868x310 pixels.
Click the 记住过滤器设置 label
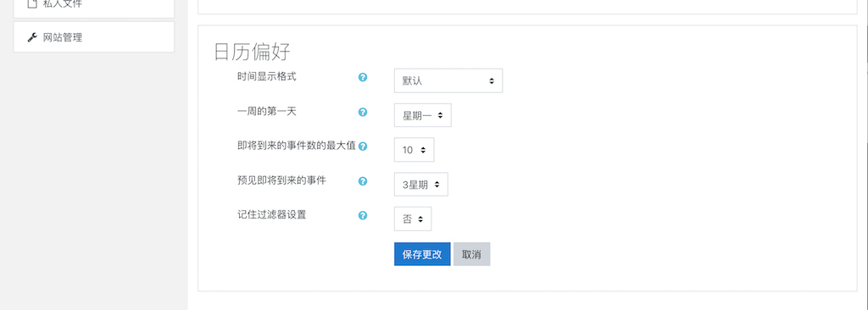pos(272,214)
